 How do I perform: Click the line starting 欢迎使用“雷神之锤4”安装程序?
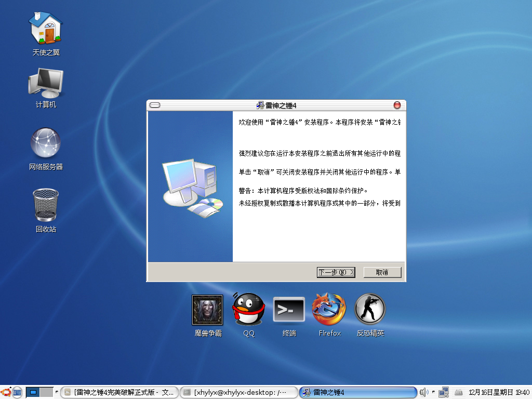click(x=320, y=122)
